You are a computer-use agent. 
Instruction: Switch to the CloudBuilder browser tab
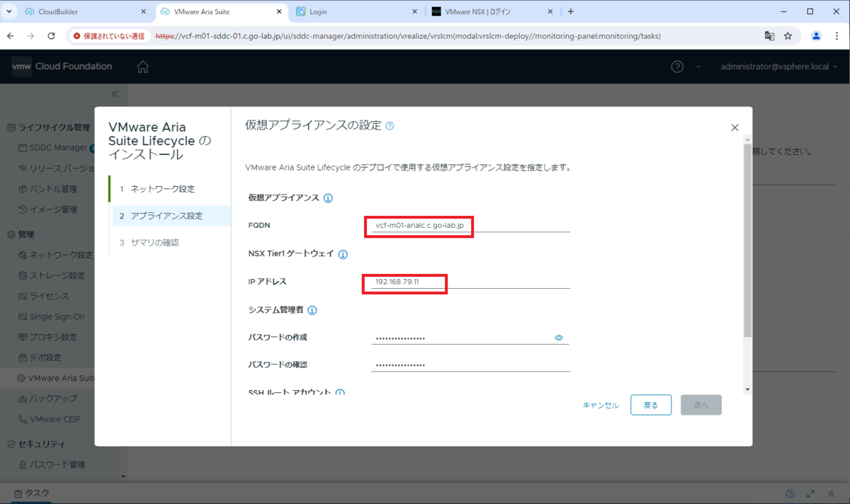[84, 12]
